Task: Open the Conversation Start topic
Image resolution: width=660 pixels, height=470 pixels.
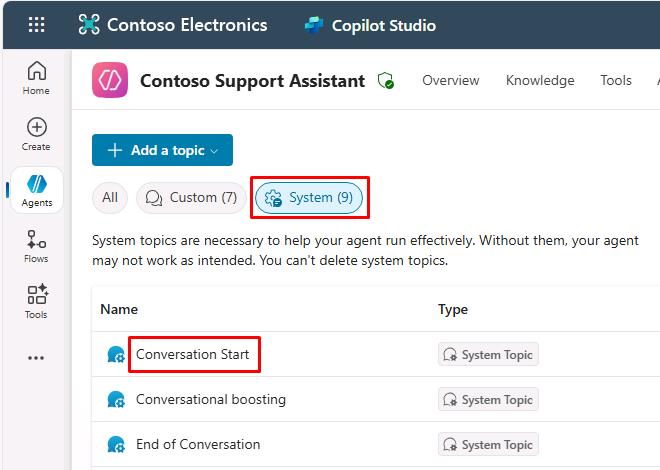Action: click(x=191, y=354)
